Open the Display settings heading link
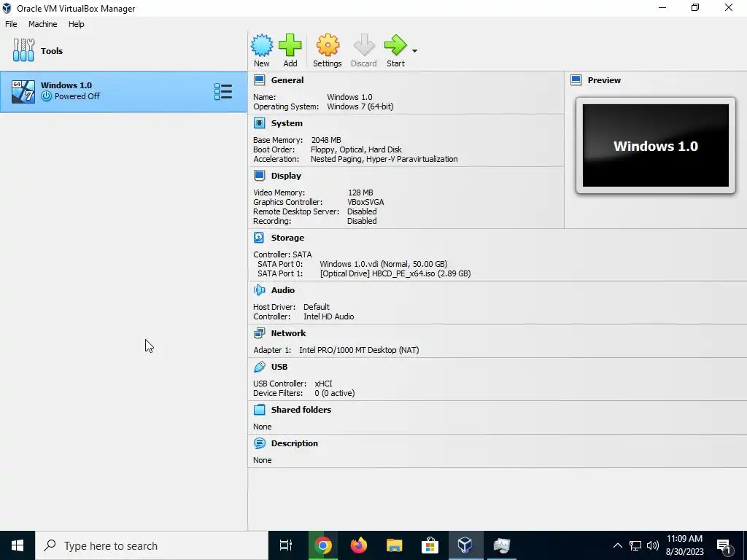Image resolution: width=747 pixels, height=560 pixels. [286, 176]
